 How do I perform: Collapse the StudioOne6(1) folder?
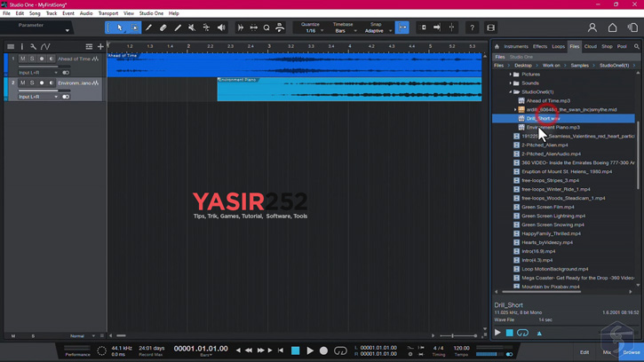coord(511,92)
